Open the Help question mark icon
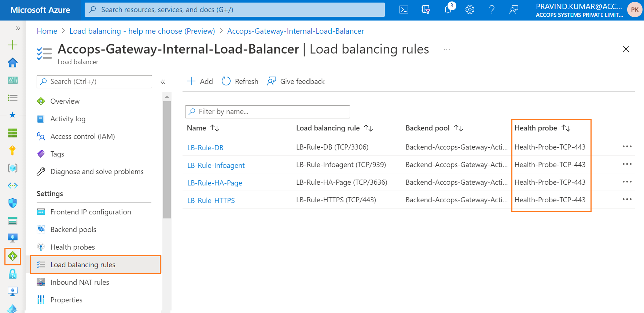Image resolution: width=644 pixels, height=313 pixels. point(492,10)
